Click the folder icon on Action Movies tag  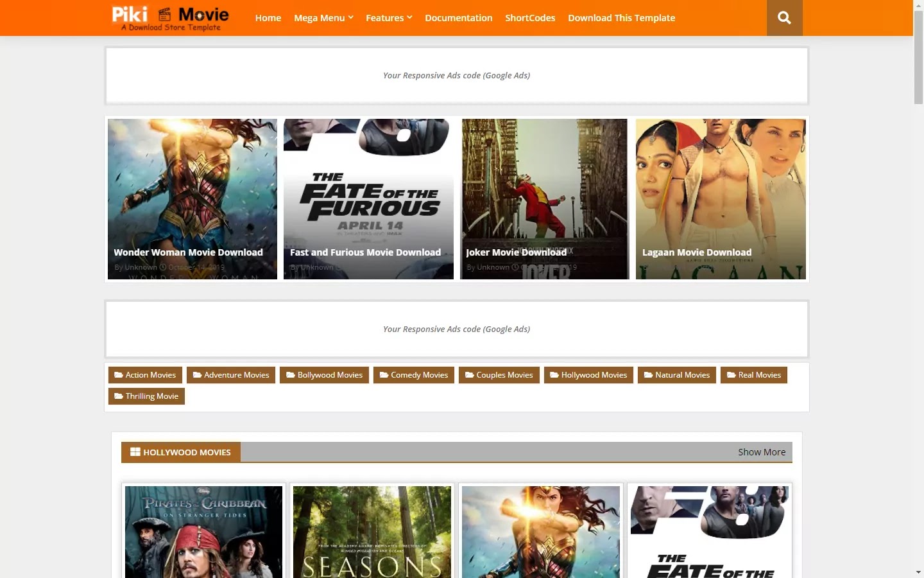point(118,375)
